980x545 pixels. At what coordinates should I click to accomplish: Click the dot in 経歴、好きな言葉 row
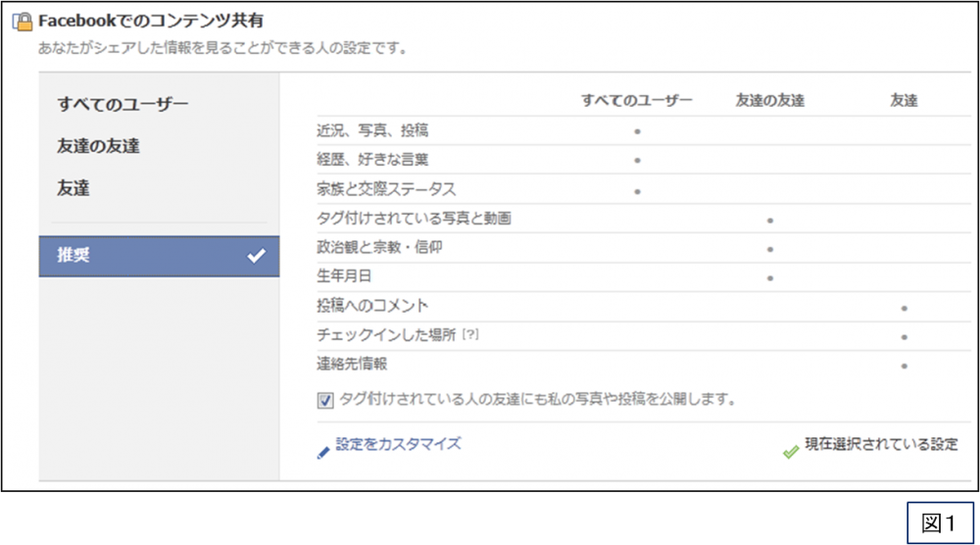[x=637, y=161]
